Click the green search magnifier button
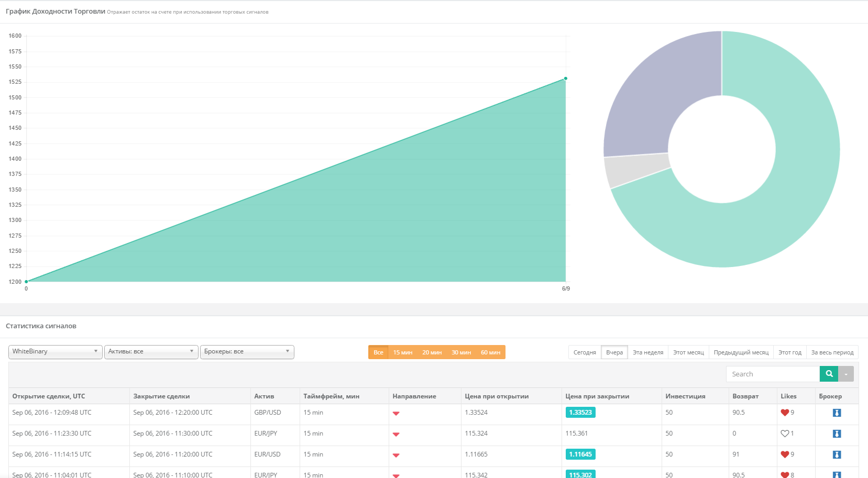 pyautogui.click(x=829, y=374)
